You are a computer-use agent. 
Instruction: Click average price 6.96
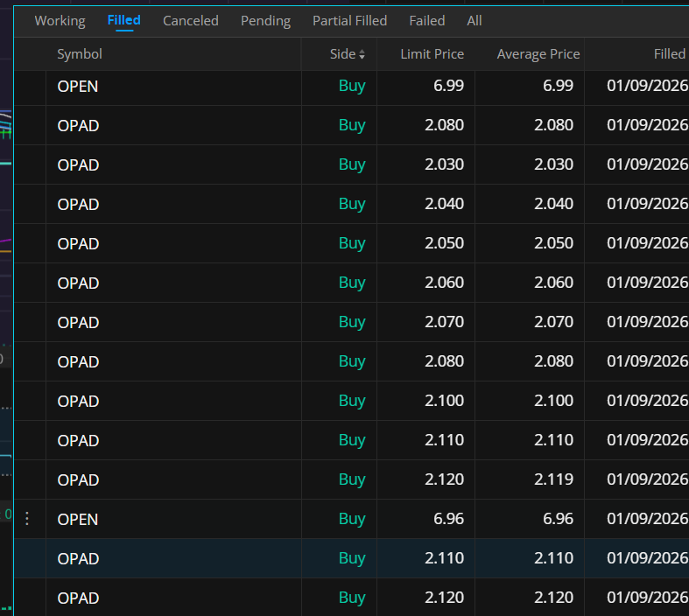click(558, 519)
